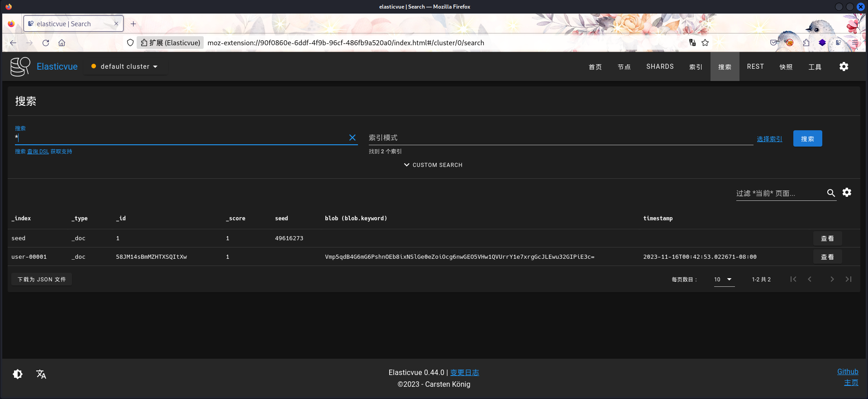
Task: Go to the next results page
Action: tap(832, 279)
